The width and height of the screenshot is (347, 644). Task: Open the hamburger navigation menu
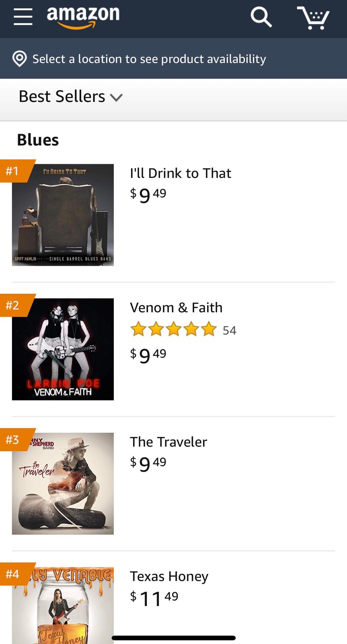pos(23,17)
